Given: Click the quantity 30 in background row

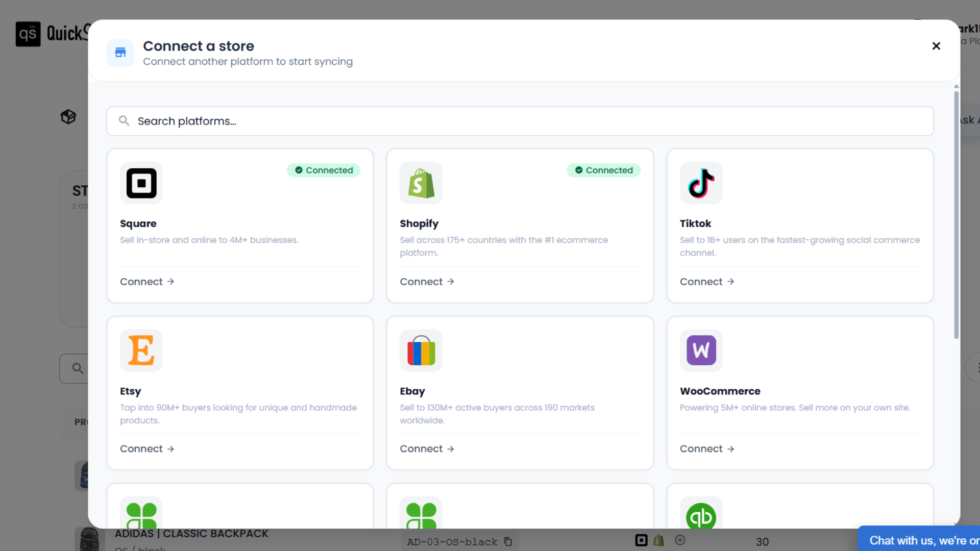Looking at the screenshot, I should pyautogui.click(x=763, y=542).
